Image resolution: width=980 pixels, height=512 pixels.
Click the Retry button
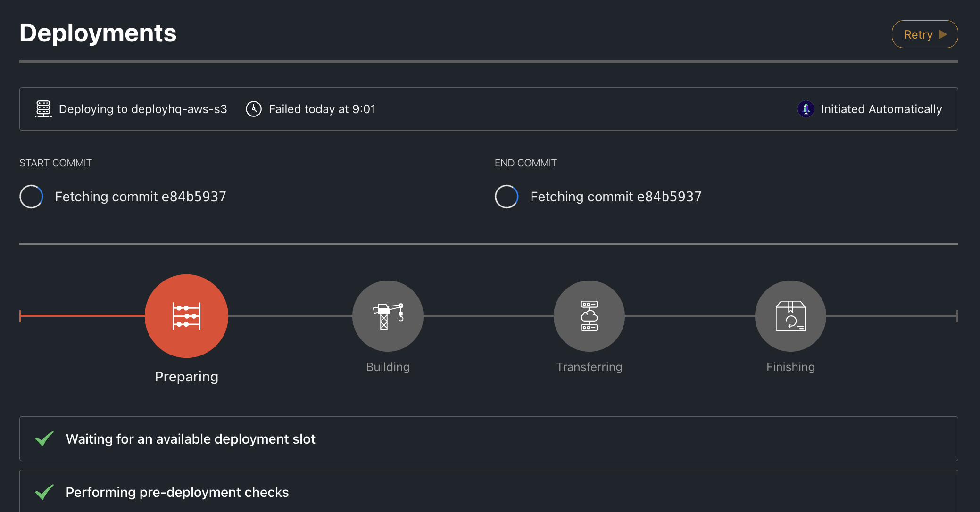[924, 34]
